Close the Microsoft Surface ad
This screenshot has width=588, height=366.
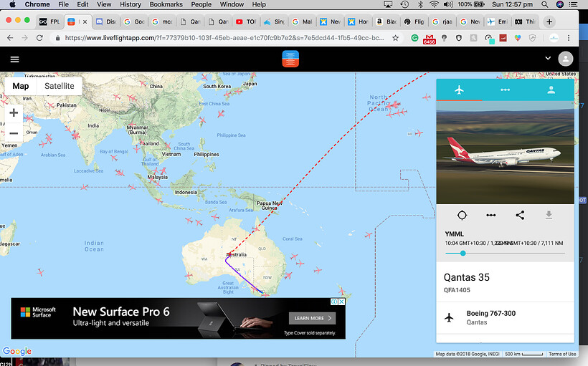coord(341,302)
